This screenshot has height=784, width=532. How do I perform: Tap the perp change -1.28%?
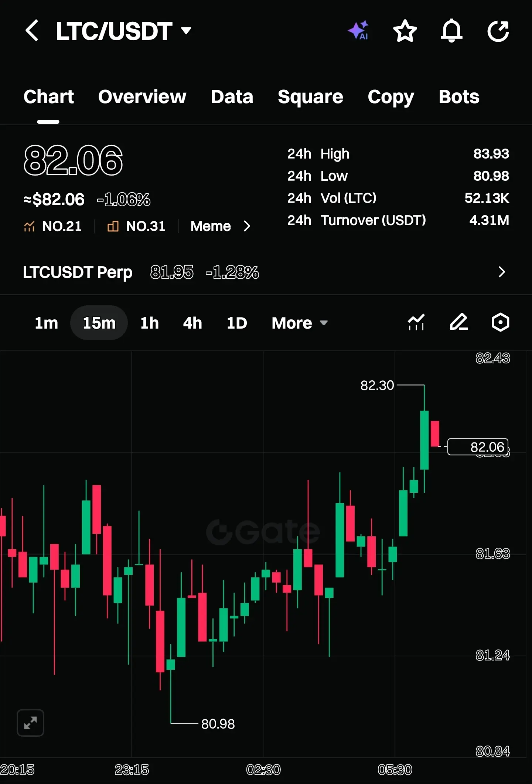(x=232, y=272)
